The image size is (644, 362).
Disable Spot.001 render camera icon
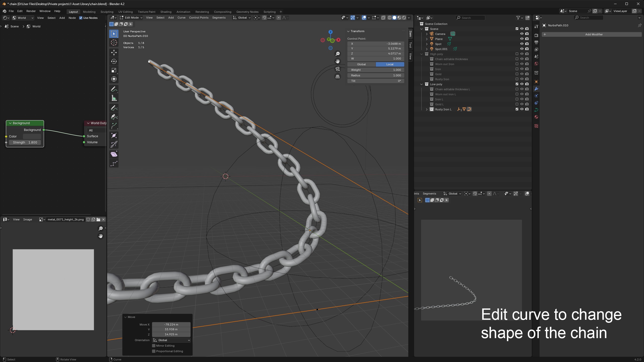[x=527, y=49]
